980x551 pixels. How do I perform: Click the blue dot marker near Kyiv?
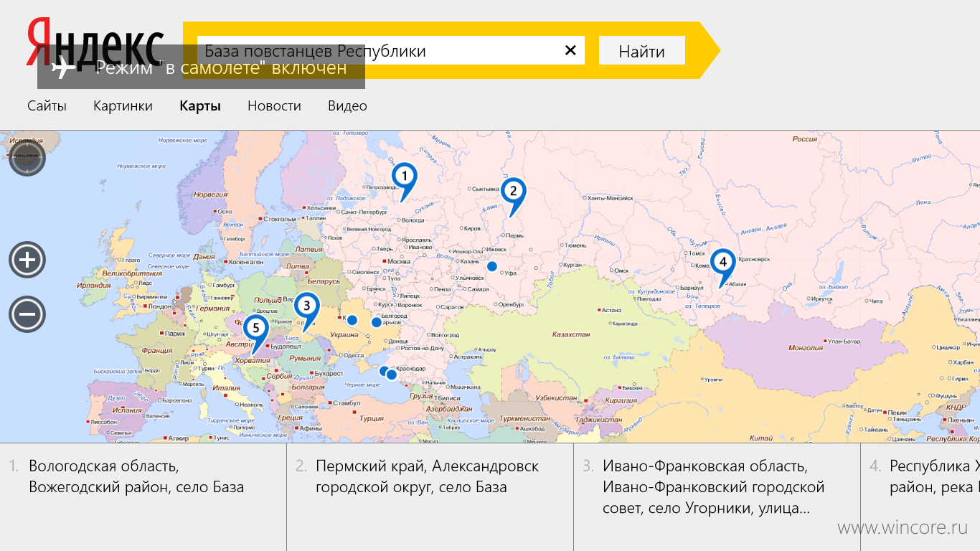click(352, 320)
